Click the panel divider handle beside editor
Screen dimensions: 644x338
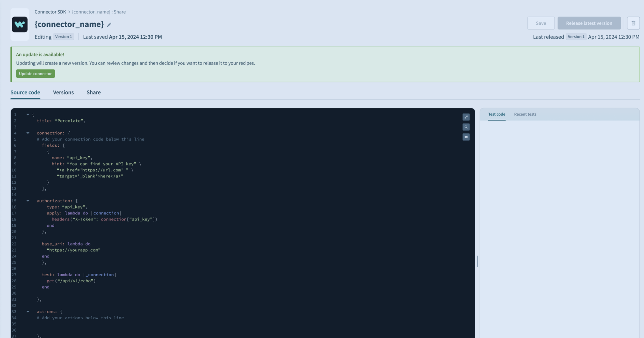point(477,261)
